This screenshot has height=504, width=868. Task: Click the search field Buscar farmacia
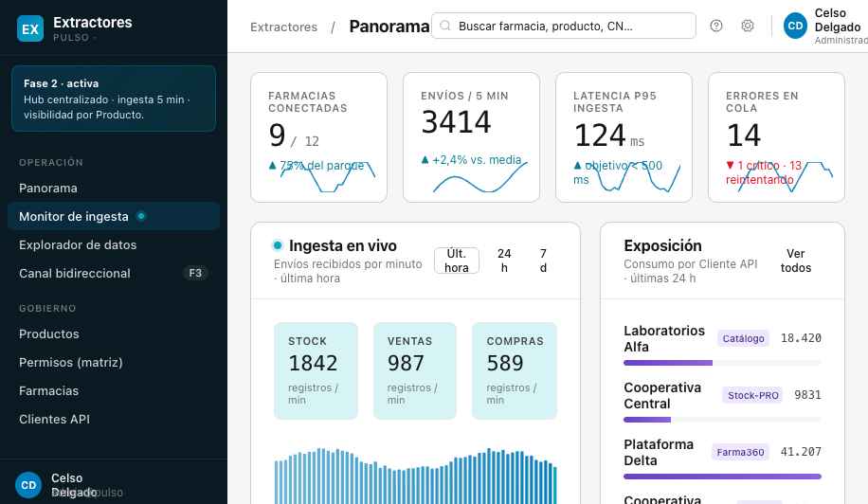[x=564, y=26]
